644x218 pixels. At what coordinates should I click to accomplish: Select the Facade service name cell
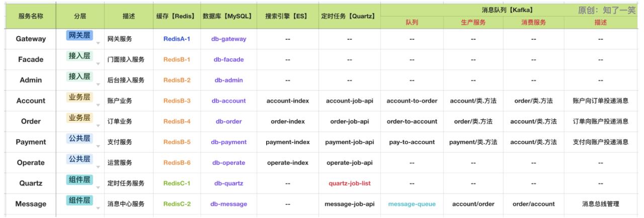pyautogui.click(x=31, y=59)
